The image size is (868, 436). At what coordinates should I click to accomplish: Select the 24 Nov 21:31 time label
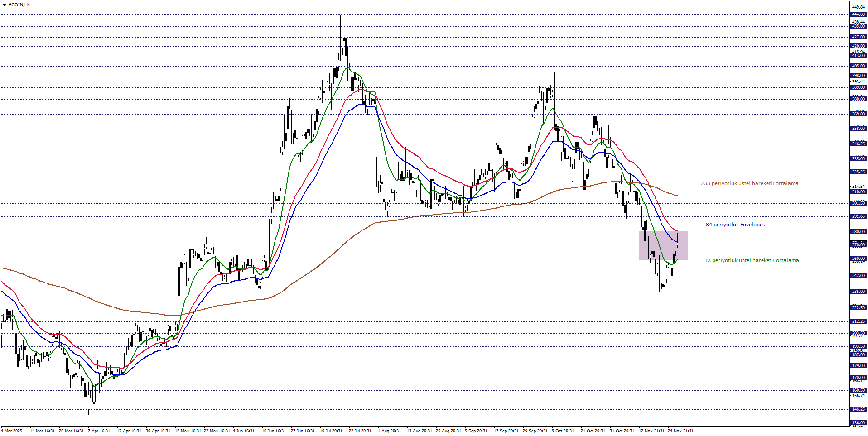tap(680, 431)
